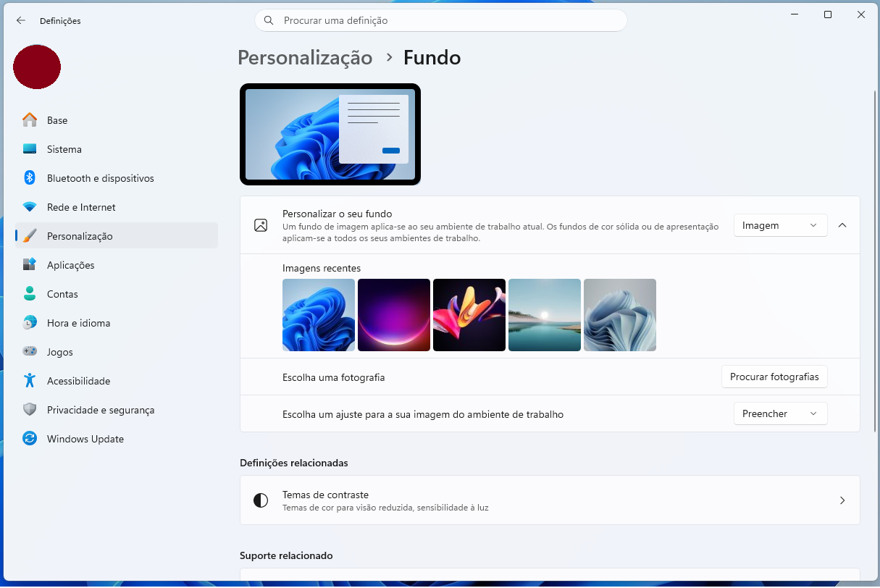Open Jogos settings
The image size is (880, 588).
pos(117,352)
